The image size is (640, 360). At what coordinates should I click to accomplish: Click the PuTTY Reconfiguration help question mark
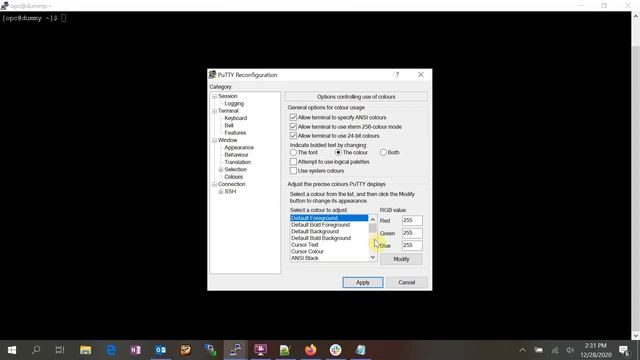pos(397,75)
